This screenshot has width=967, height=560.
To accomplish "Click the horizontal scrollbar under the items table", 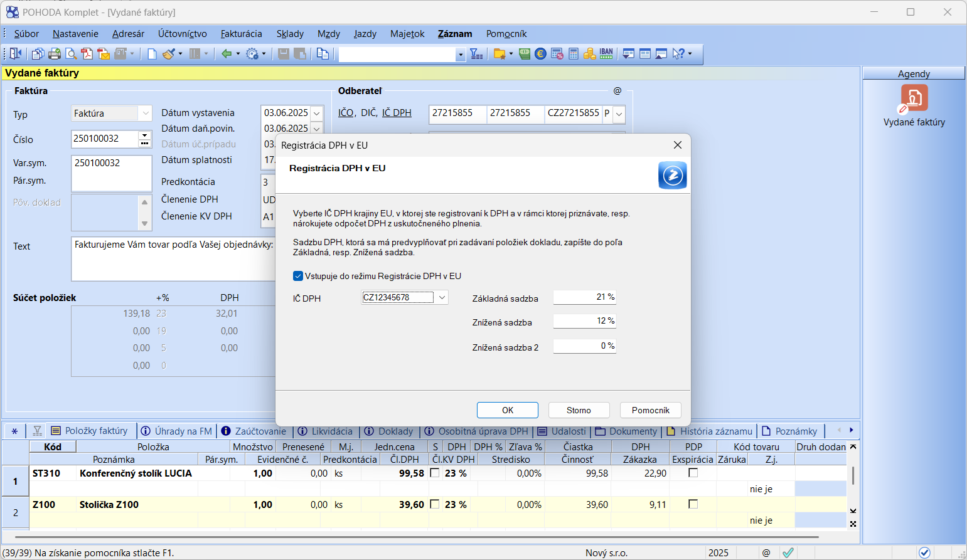I will (x=417, y=537).
